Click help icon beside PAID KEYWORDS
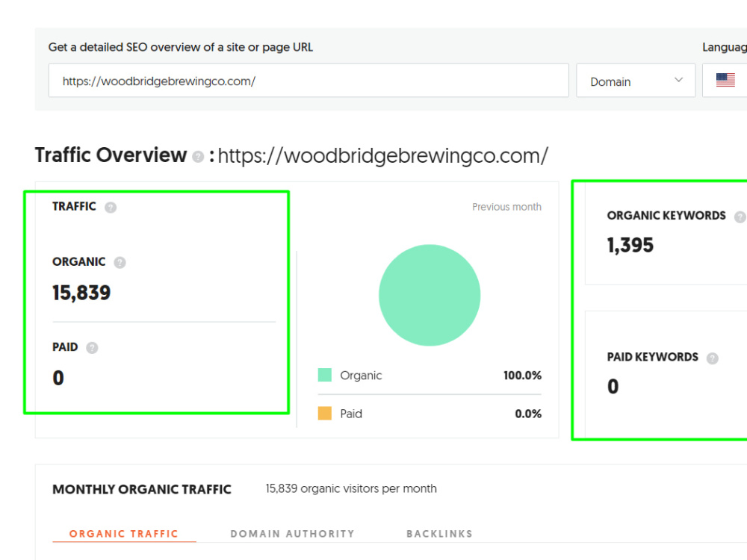Image resolution: width=747 pixels, height=560 pixels. 712,358
